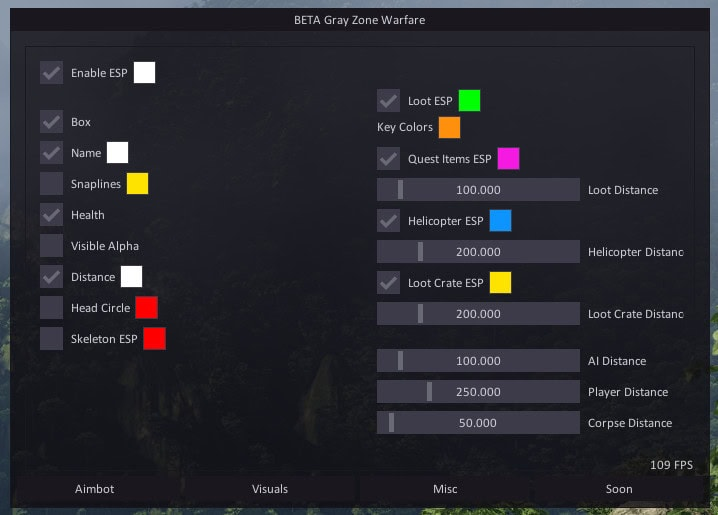
Task: Click the Soon tab
Action: coord(619,489)
